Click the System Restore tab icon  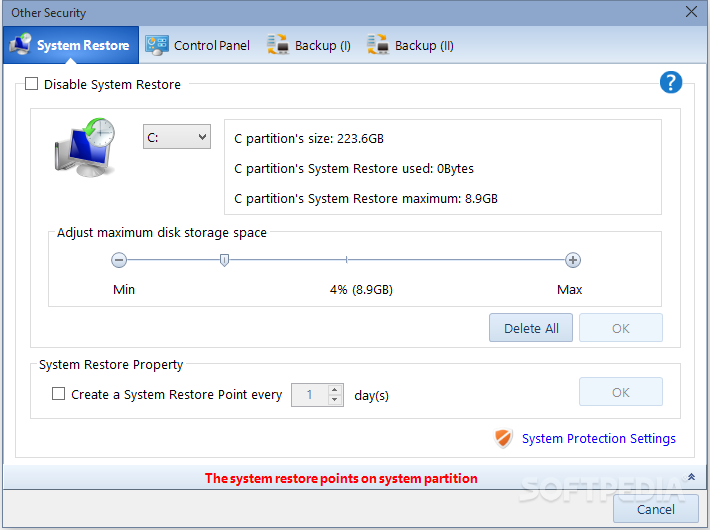(20, 44)
